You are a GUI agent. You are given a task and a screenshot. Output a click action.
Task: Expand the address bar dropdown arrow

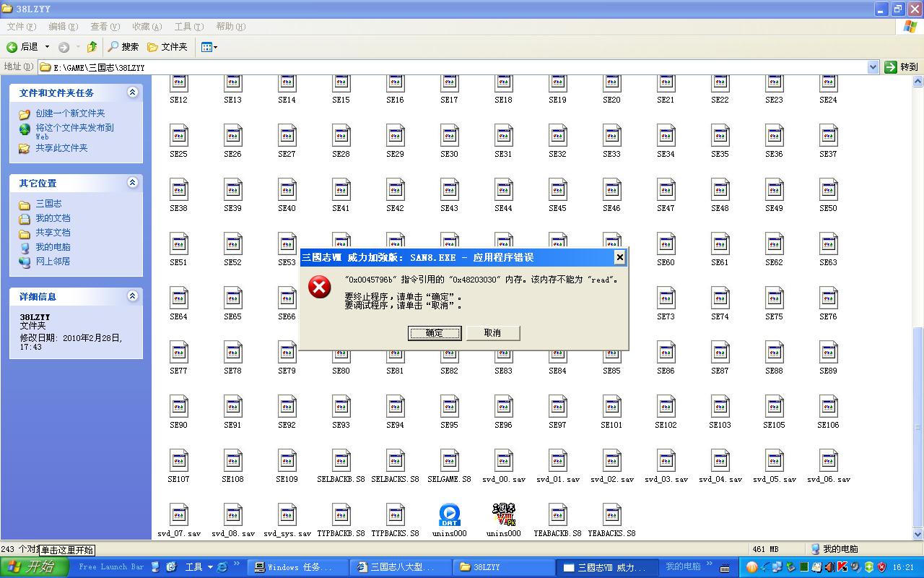(x=873, y=67)
